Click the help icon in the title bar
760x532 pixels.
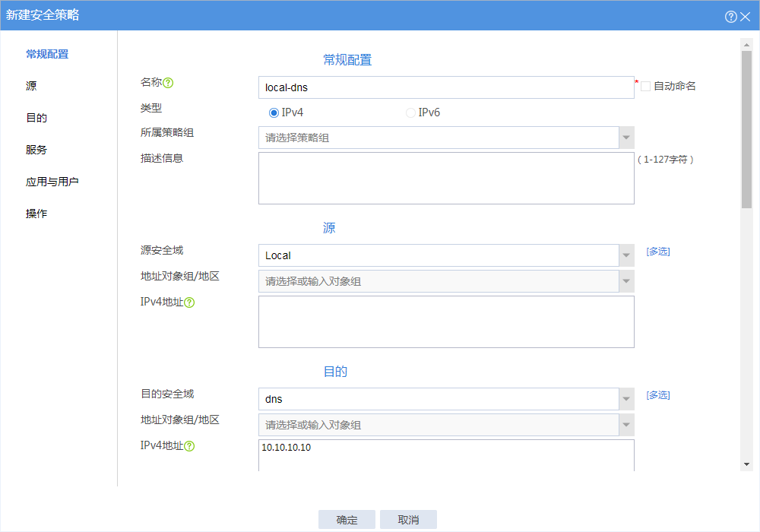pos(731,16)
